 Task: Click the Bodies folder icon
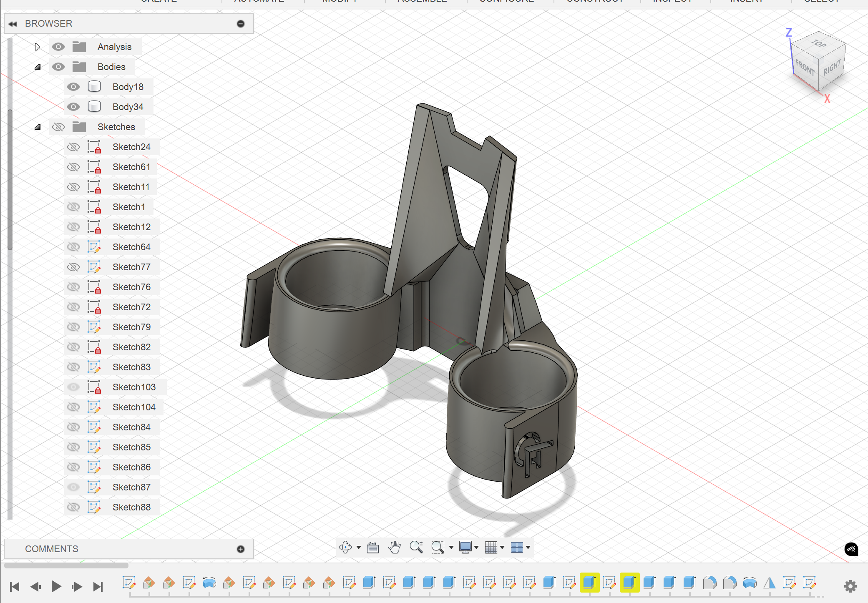point(79,67)
